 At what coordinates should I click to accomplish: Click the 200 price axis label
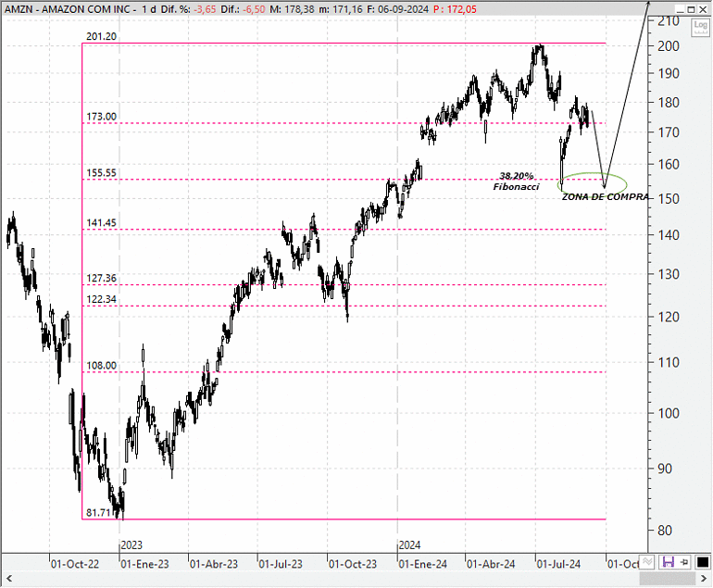[x=669, y=46]
